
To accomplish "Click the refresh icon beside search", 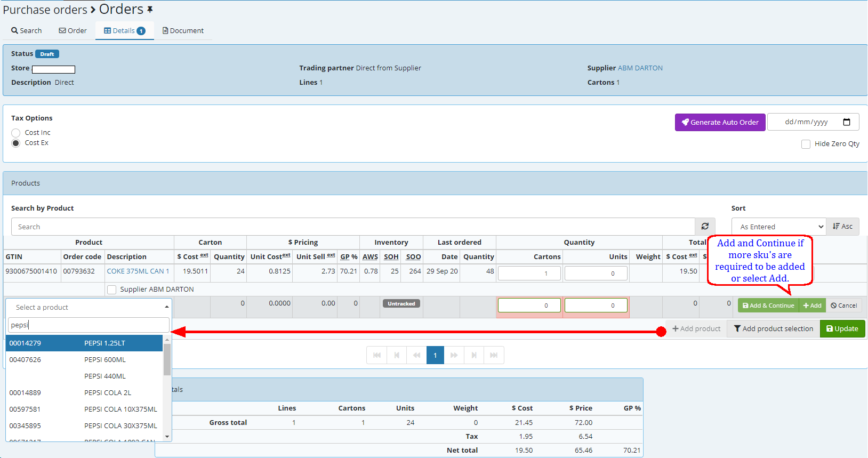I will click(x=705, y=227).
